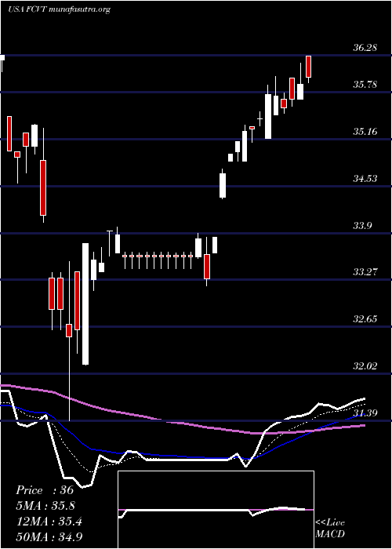Screen dimensions: 392x549
Task: Click the 33.9 price axis label
Action: 362,226
